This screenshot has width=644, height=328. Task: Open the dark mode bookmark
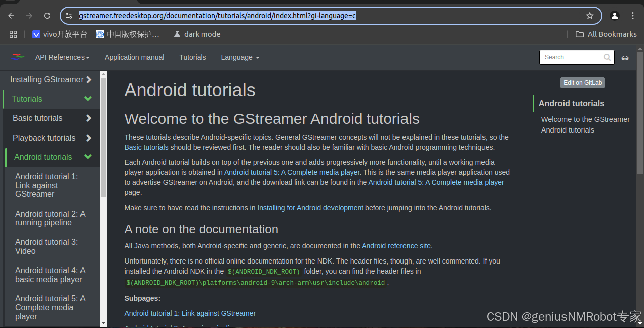[197, 34]
